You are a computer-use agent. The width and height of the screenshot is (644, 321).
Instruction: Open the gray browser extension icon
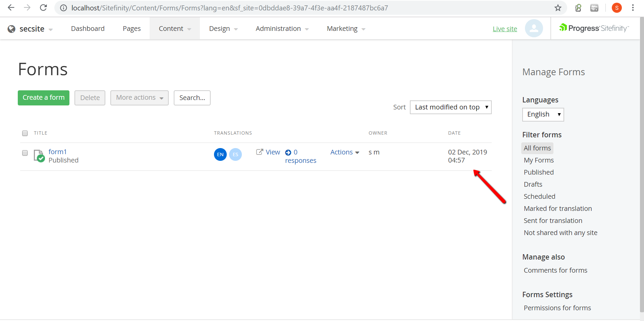click(594, 8)
